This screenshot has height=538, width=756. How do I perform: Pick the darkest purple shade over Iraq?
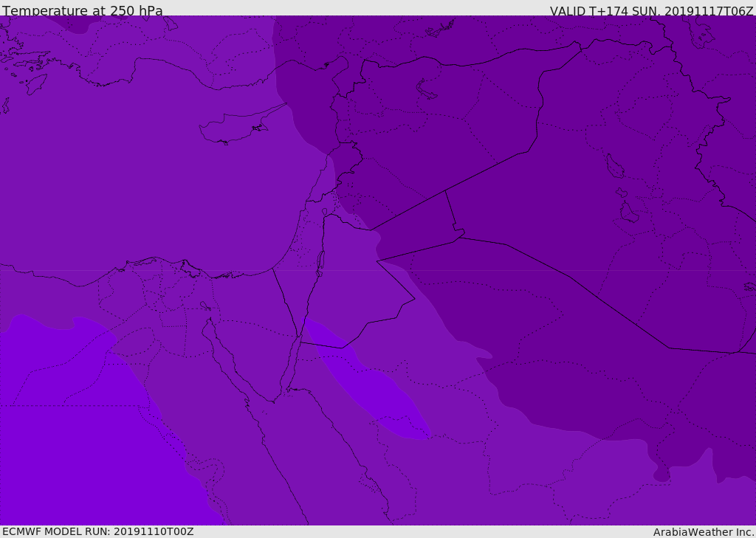coord(591,221)
